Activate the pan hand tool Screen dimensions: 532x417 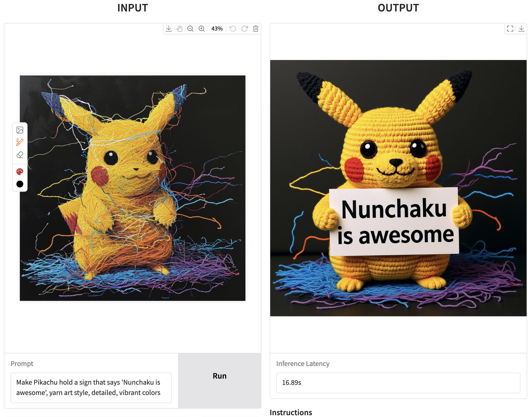coord(179,29)
